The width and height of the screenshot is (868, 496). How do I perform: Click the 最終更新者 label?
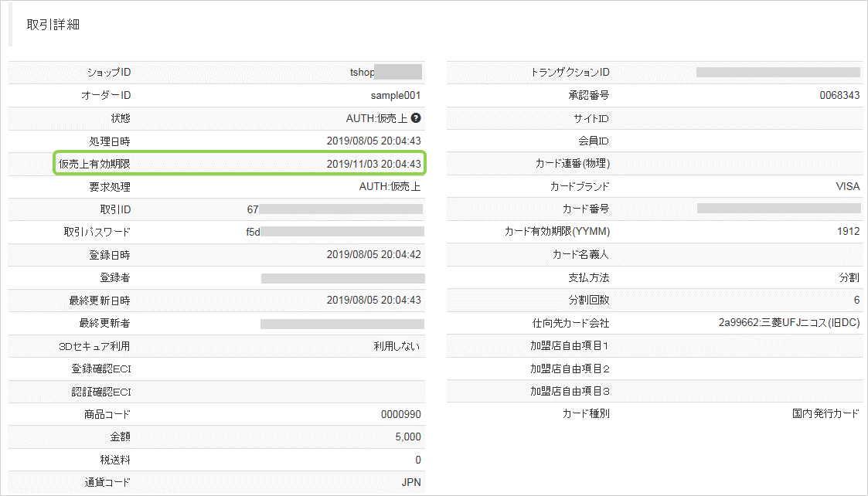105,323
